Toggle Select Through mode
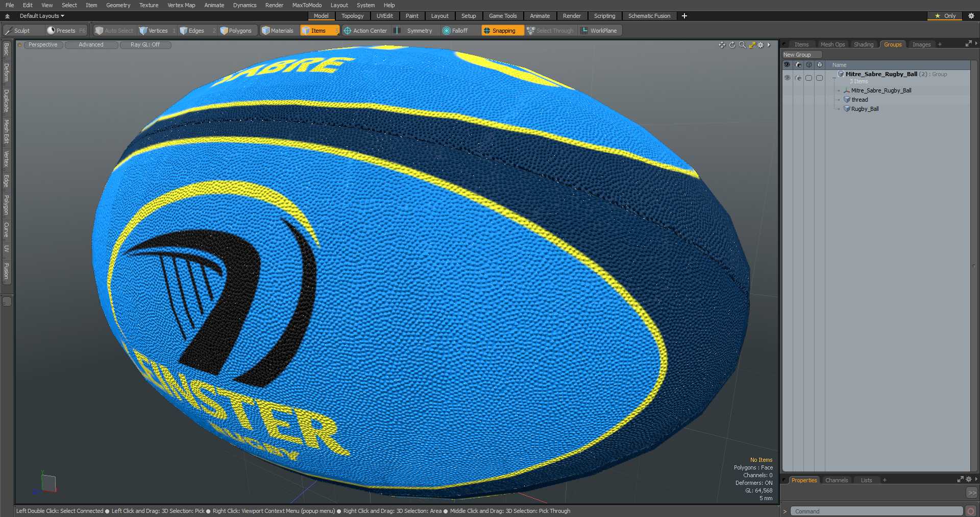 550,31
